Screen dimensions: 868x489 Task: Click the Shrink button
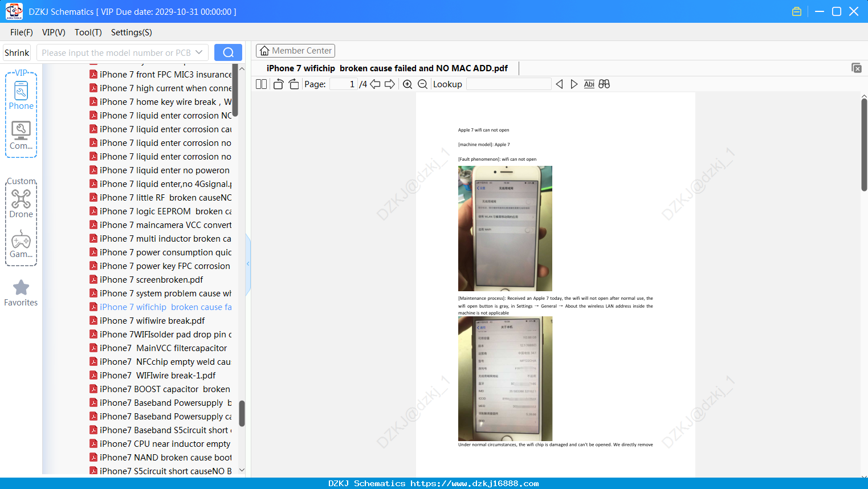[17, 52]
